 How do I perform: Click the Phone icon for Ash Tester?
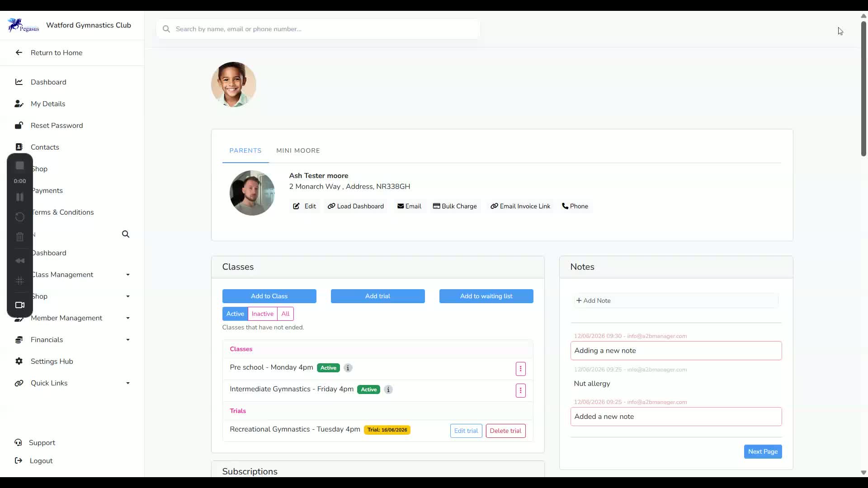565,206
